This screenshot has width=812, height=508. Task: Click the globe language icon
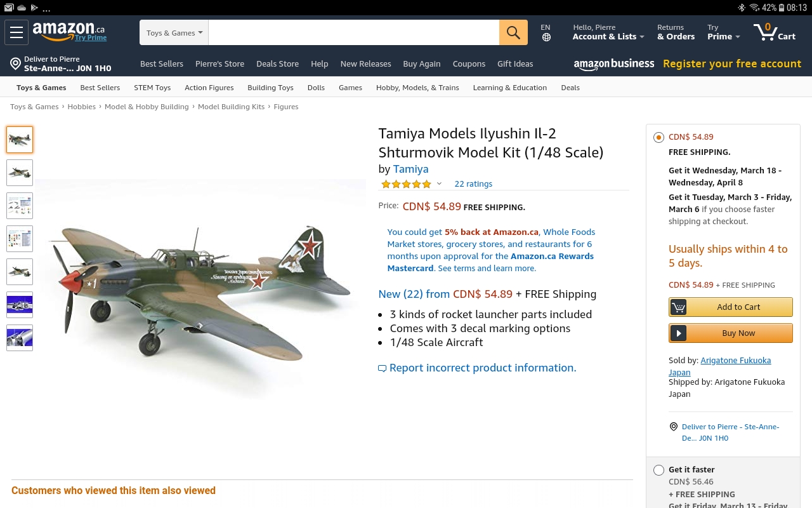tap(546, 37)
